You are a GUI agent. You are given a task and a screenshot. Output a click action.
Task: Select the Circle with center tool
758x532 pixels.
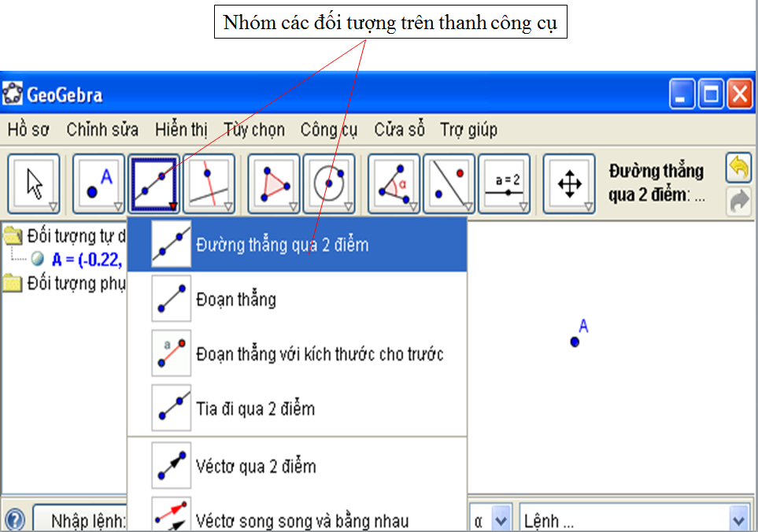tap(329, 183)
